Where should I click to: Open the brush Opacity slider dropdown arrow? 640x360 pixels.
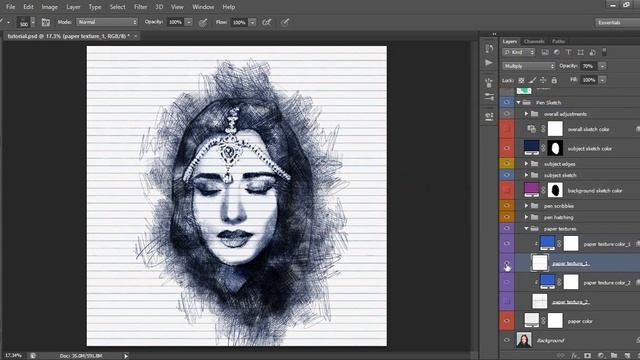[189, 22]
